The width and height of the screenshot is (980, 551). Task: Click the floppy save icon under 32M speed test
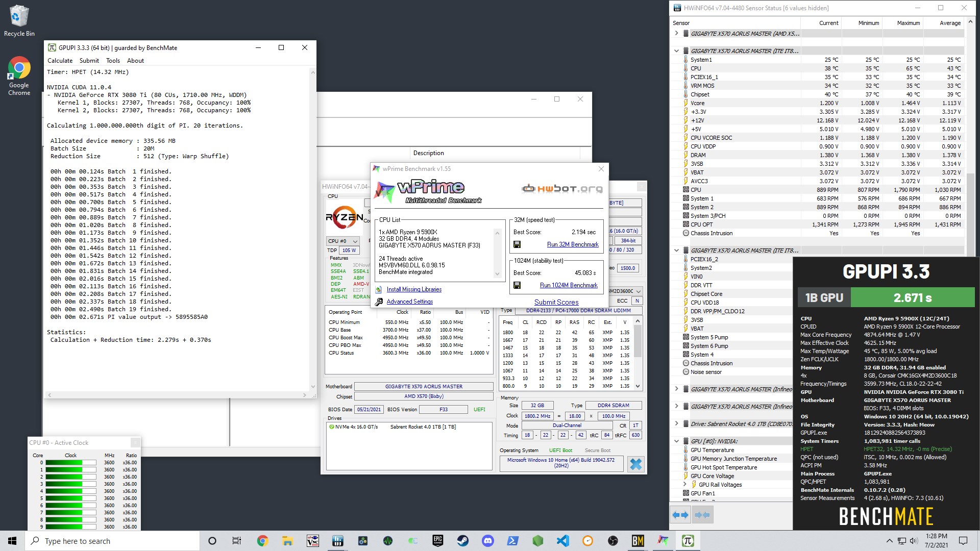point(517,244)
